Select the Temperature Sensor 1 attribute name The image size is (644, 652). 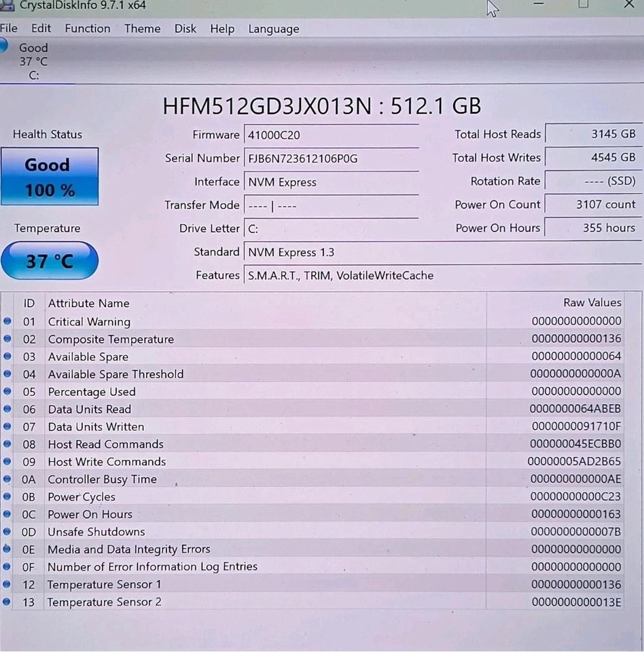pyautogui.click(x=104, y=585)
